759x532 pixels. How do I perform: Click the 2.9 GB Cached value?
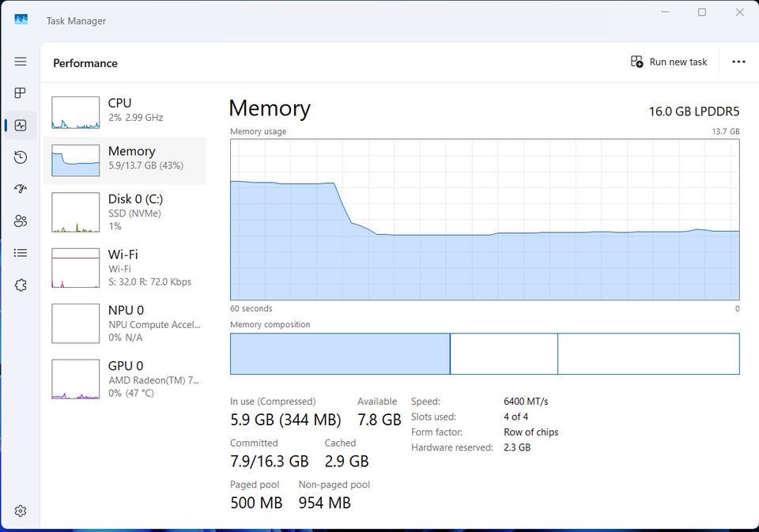346,462
